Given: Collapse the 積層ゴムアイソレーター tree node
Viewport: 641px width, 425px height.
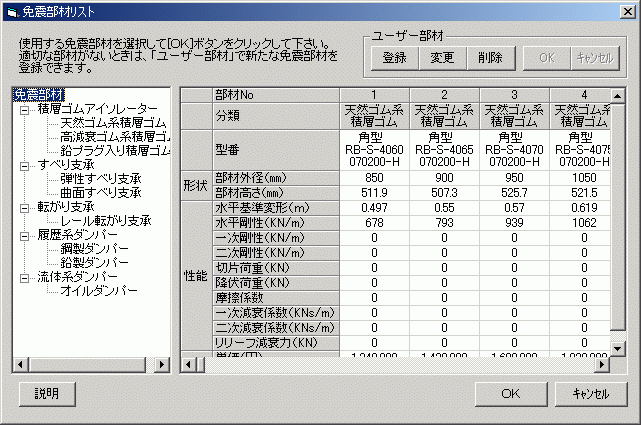Looking at the screenshot, I should [x=25, y=110].
